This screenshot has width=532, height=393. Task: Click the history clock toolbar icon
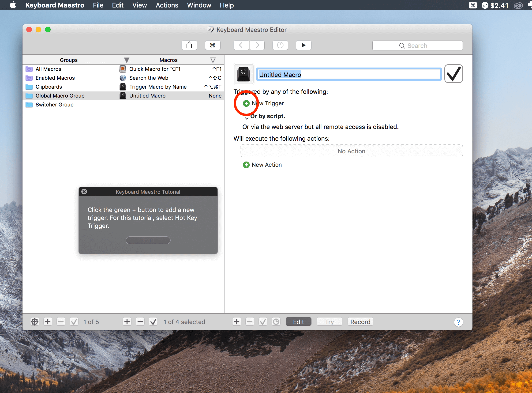(x=280, y=45)
